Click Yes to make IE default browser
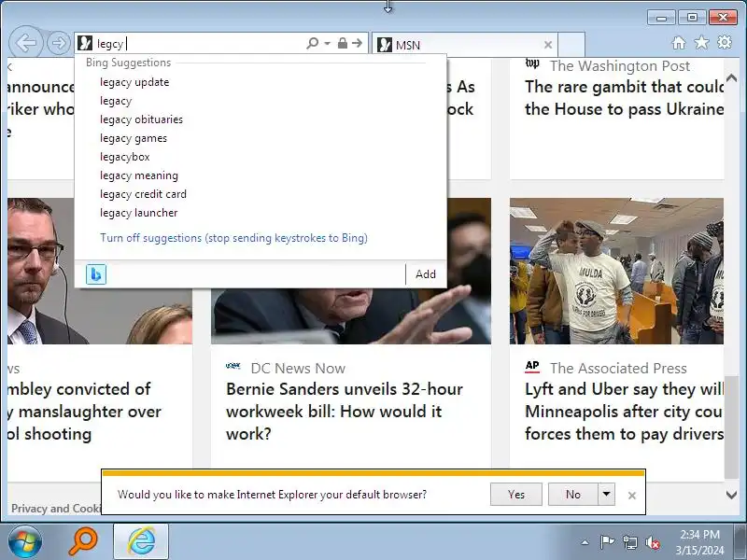Image resolution: width=747 pixels, height=560 pixels. pyautogui.click(x=516, y=495)
